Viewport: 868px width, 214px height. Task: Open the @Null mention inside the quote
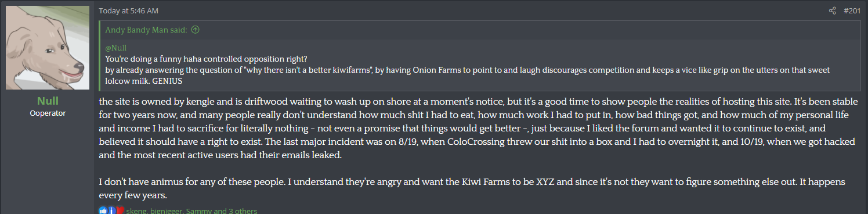(x=116, y=48)
